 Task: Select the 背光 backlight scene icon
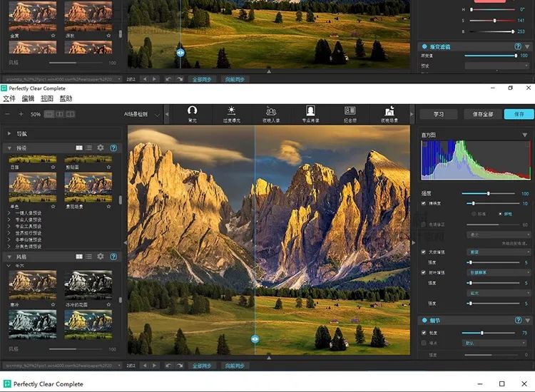192,110
